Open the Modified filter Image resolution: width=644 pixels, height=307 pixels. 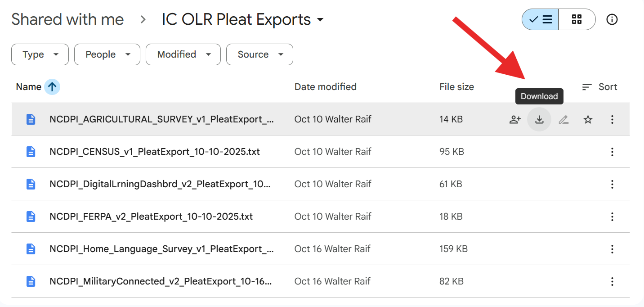(x=183, y=54)
